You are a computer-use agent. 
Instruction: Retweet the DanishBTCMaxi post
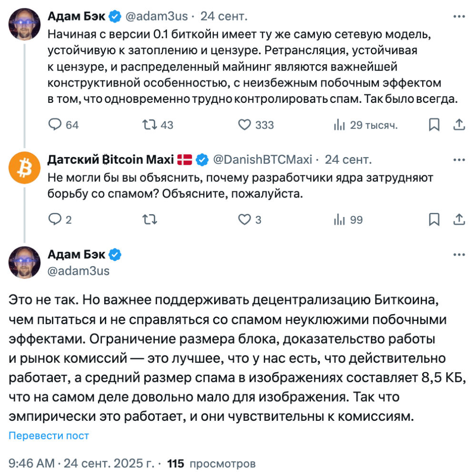point(149,219)
